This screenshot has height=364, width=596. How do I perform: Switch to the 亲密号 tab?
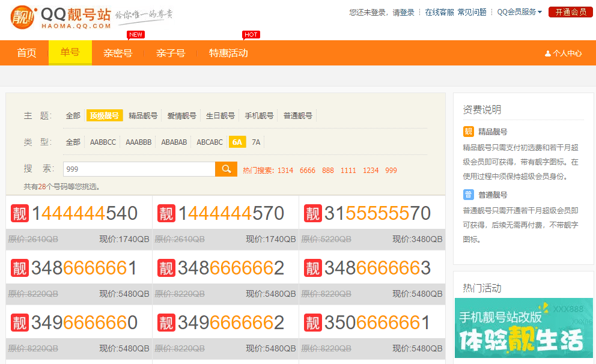(x=118, y=53)
